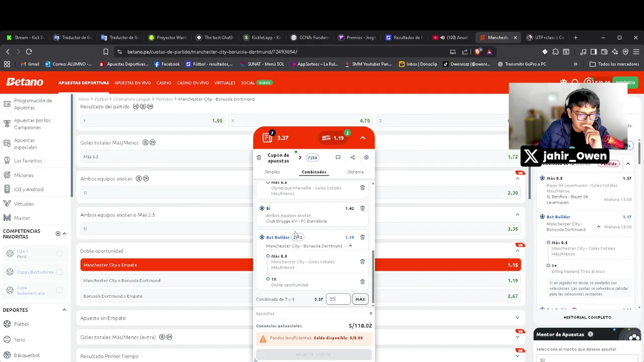Collapse the Ambos equipos anotan market
Image resolution: width=644 pixels, height=362 pixels.
(x=517, y=178)
